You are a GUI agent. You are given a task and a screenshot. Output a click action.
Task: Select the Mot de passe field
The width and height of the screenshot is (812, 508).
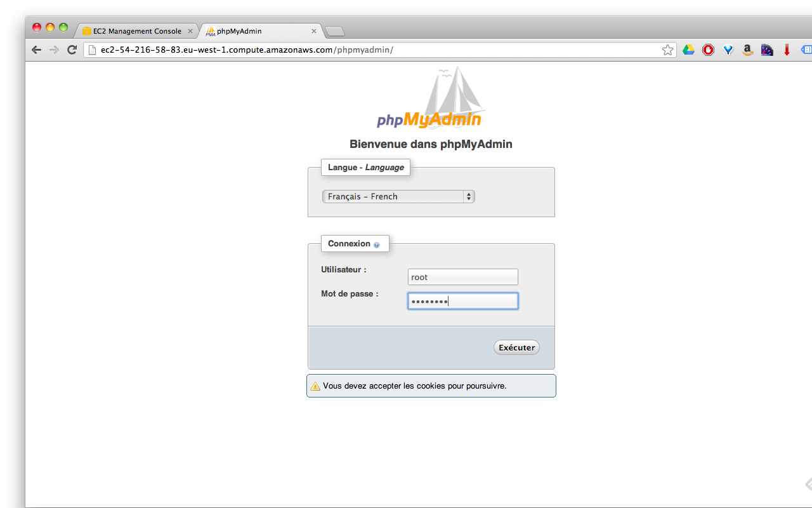(x=462, y=301)
